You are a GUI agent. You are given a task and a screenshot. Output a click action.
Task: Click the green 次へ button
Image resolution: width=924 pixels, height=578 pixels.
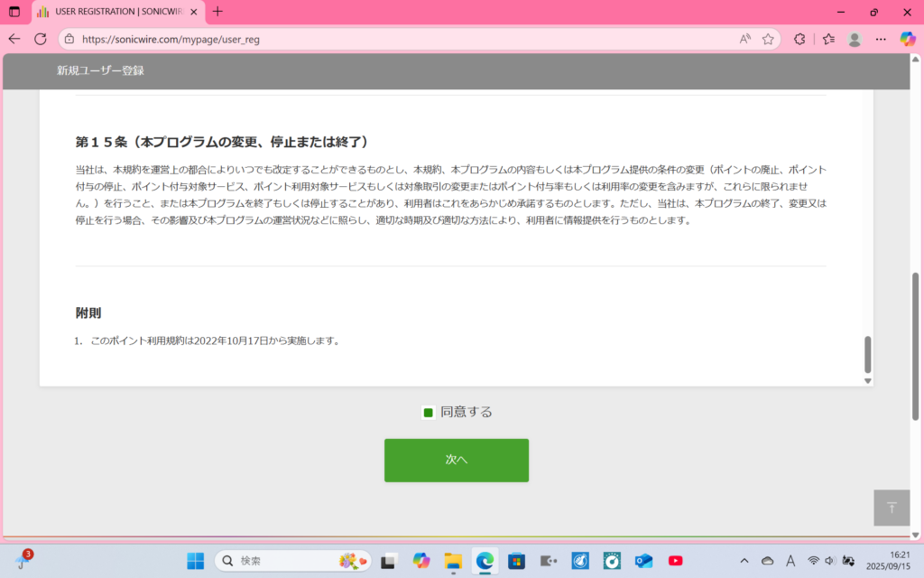pyautogui.click(x=456, y=460)
